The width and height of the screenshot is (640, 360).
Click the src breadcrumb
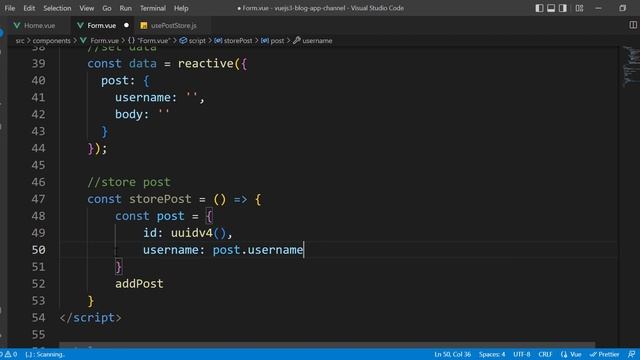[20, 40]
